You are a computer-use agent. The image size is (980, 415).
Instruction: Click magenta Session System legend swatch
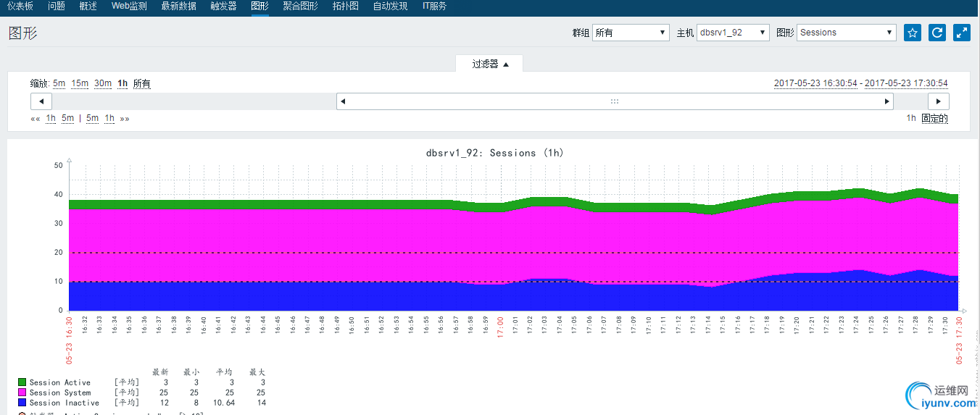(22, 393)
